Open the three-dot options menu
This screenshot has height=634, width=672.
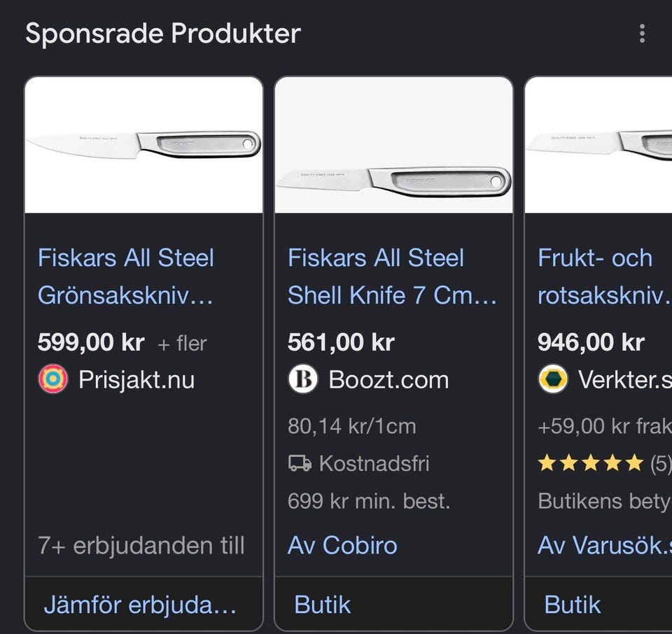(x=642, y=34)
